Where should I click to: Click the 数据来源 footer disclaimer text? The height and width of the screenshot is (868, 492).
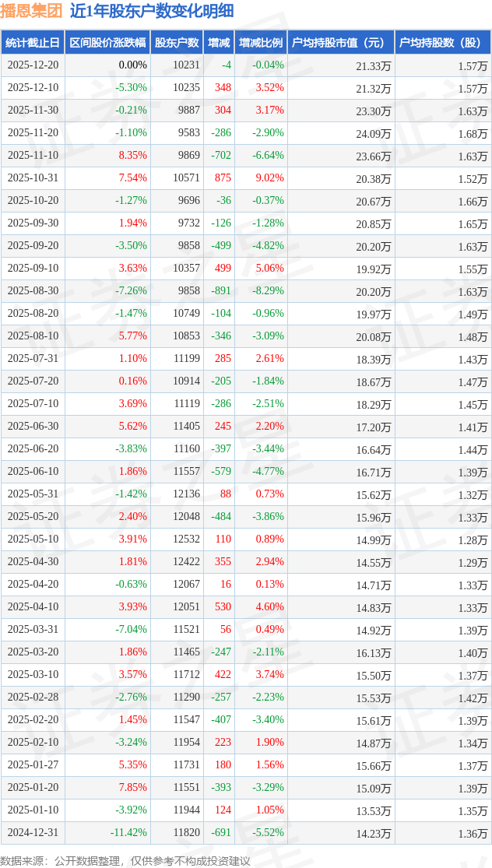pyautogui.click(x=125, y=860)
